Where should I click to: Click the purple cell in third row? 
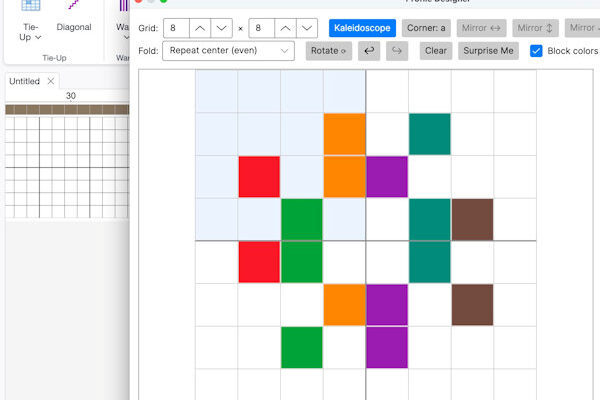coord(387,177)
